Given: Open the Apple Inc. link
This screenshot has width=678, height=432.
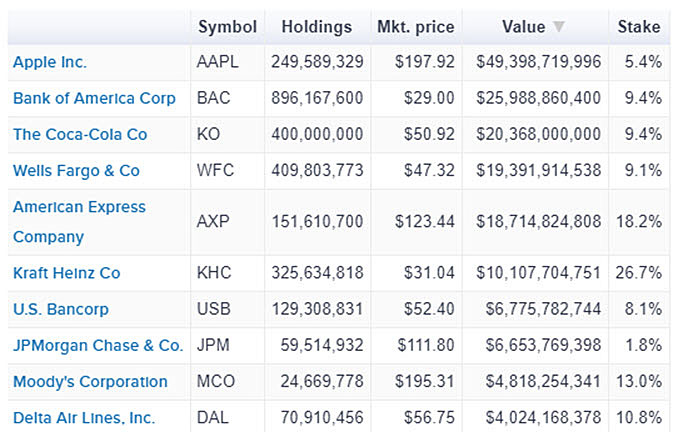Looking at the screenshot, I should (x=50, y=62).
